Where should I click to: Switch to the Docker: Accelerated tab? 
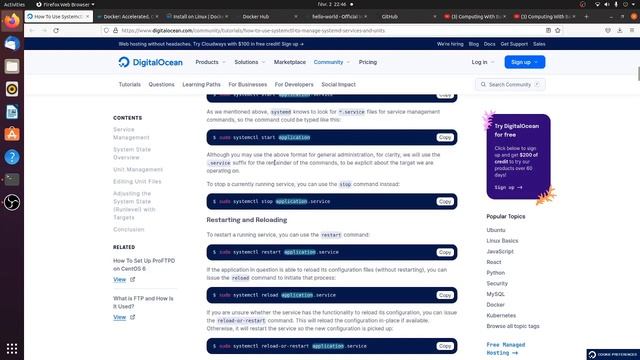pos(127,16)
